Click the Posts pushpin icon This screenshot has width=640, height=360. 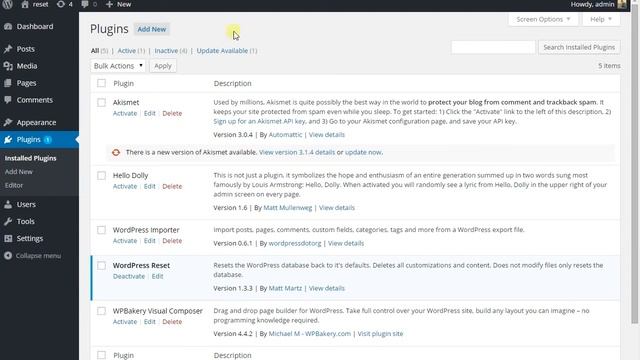pos(8,49)
